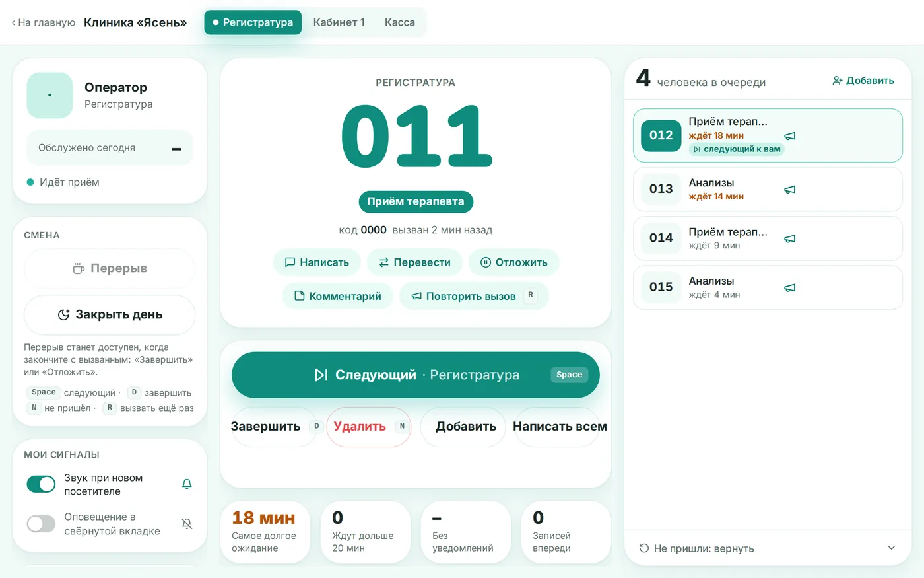Call the next visitor with Следующий
The image size is (924, 578).
pos(416,375)
